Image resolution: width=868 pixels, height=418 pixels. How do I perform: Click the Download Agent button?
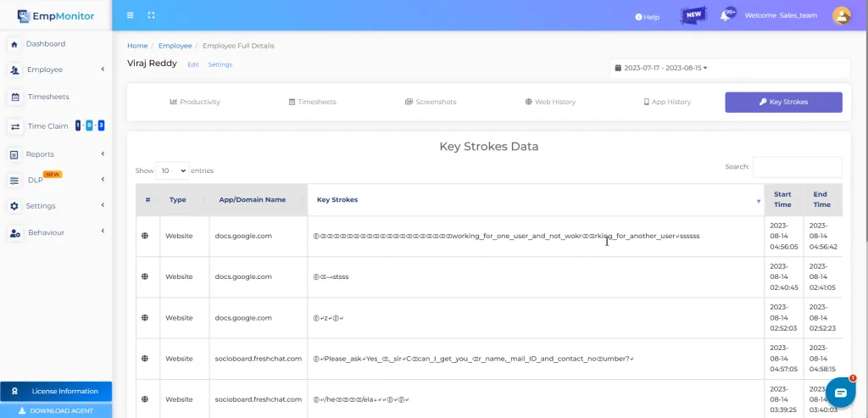pos(56,410)
